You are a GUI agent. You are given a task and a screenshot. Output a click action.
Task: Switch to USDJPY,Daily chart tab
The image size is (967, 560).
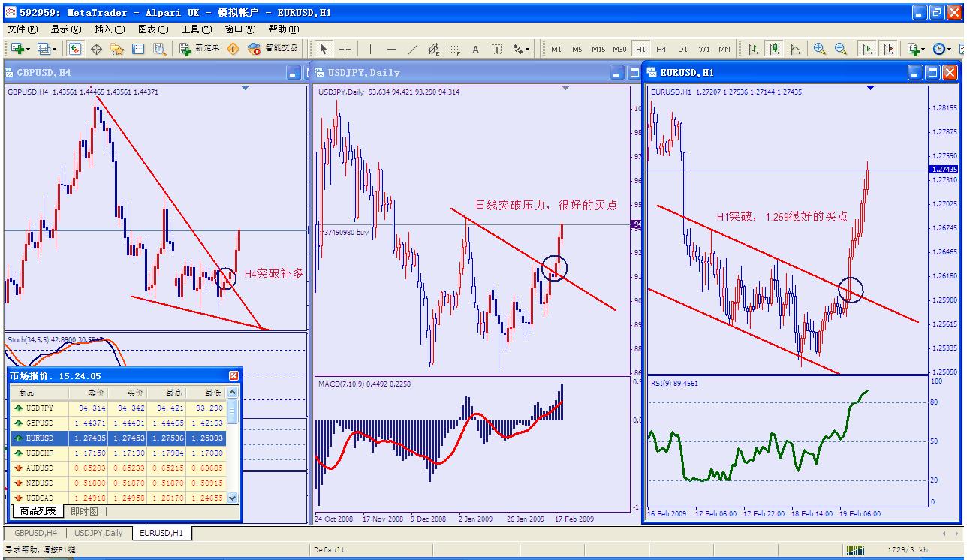pos(98,534)
